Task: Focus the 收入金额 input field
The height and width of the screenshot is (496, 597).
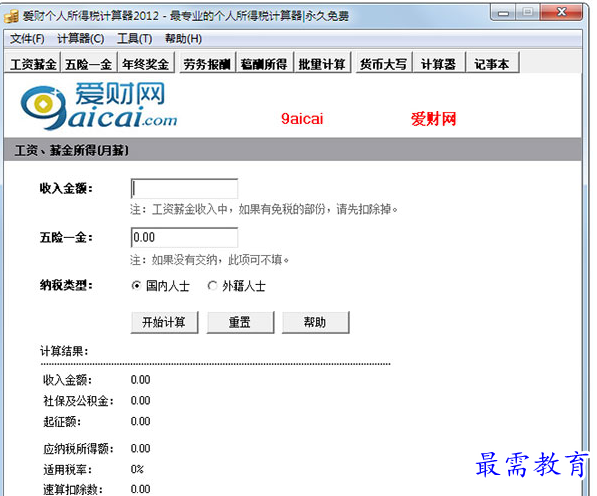Action: (x=184, y=188)
